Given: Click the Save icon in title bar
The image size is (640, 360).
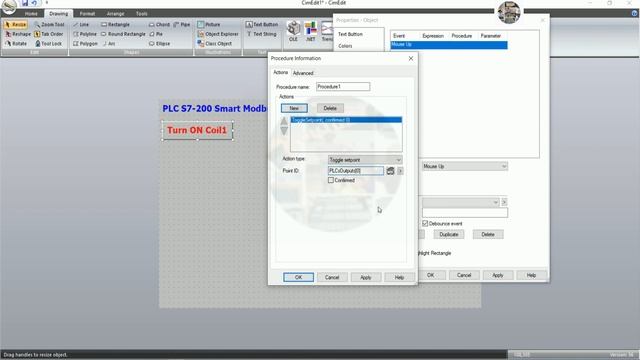Looking at the screenshot, I should point(25,3).
